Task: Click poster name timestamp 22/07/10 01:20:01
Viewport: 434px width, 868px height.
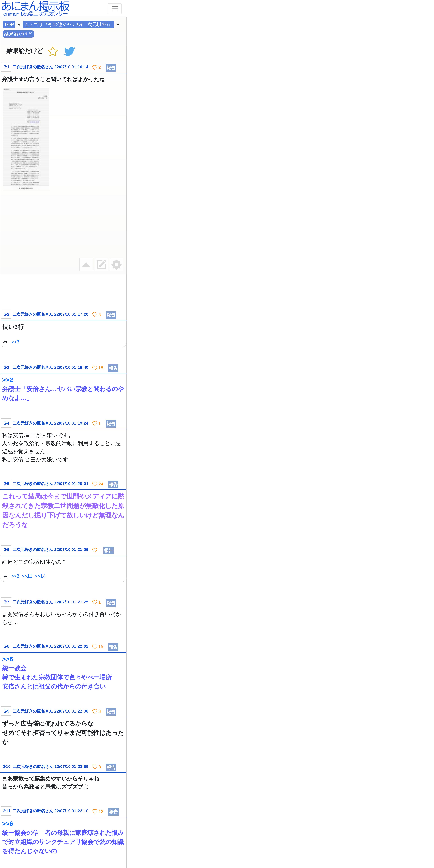Action: pyautogui.click(x=51, y=484)
